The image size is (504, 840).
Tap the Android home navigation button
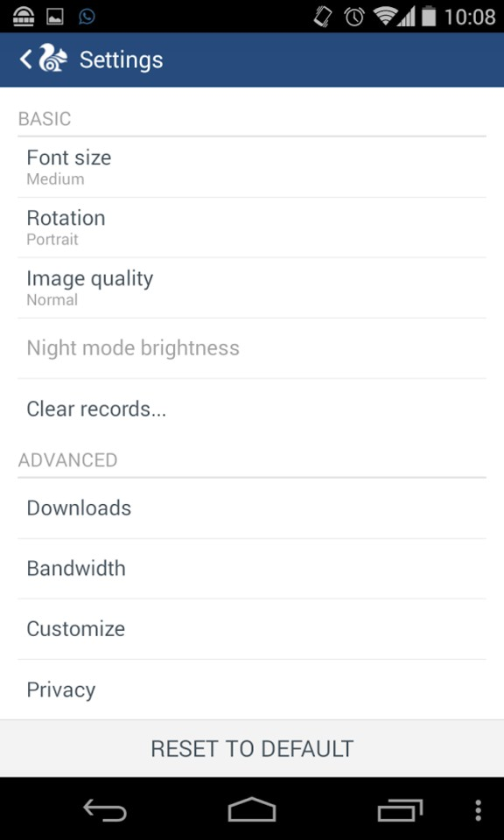click(252, 808)
